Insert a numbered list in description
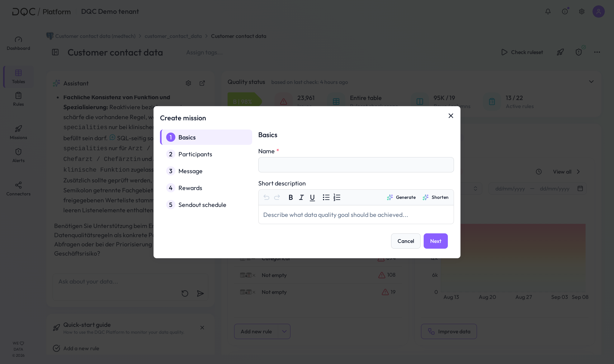614x364 pixels. pos(337,198)
